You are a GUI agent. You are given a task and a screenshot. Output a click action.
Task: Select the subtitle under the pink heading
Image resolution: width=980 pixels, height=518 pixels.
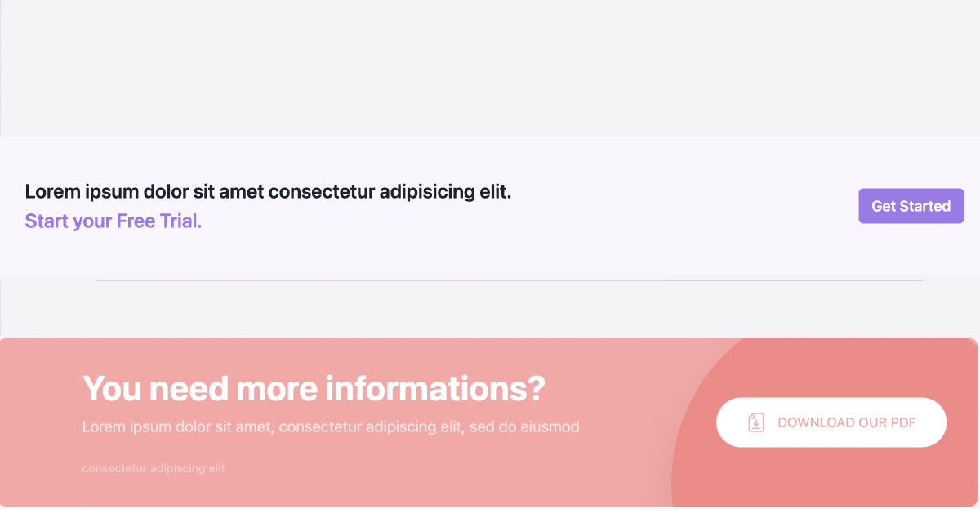pos(330,426)
